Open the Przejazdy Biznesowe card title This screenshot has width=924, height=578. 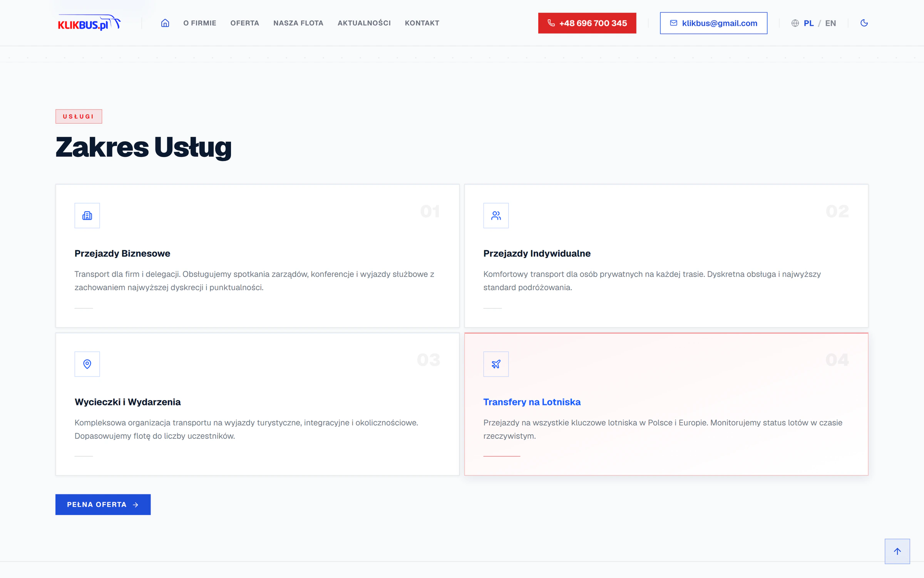(x=122, y=254)
